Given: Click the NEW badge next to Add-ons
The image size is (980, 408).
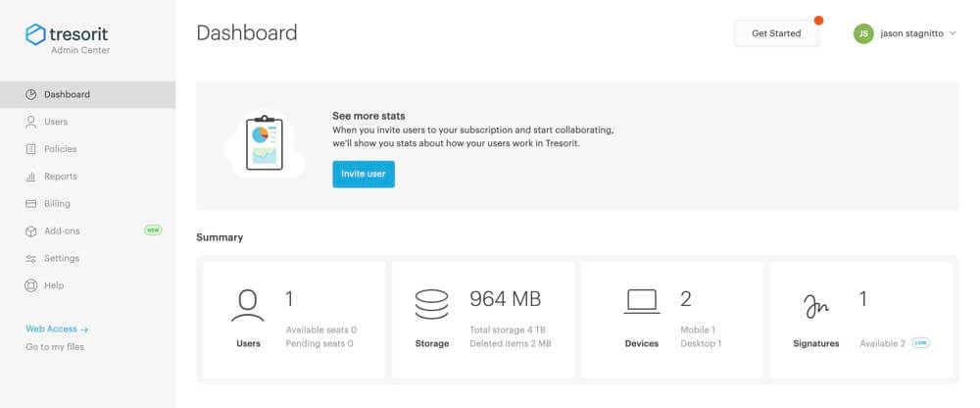Looking at the screenshot, I should [153, 230].
